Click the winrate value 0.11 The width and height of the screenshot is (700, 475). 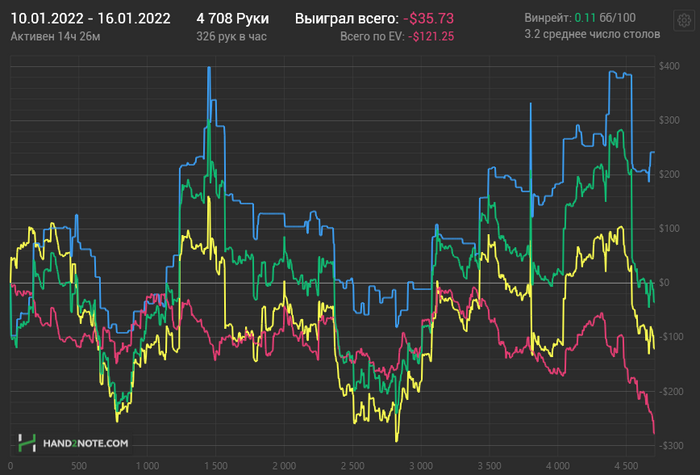(x=585, y=18)
